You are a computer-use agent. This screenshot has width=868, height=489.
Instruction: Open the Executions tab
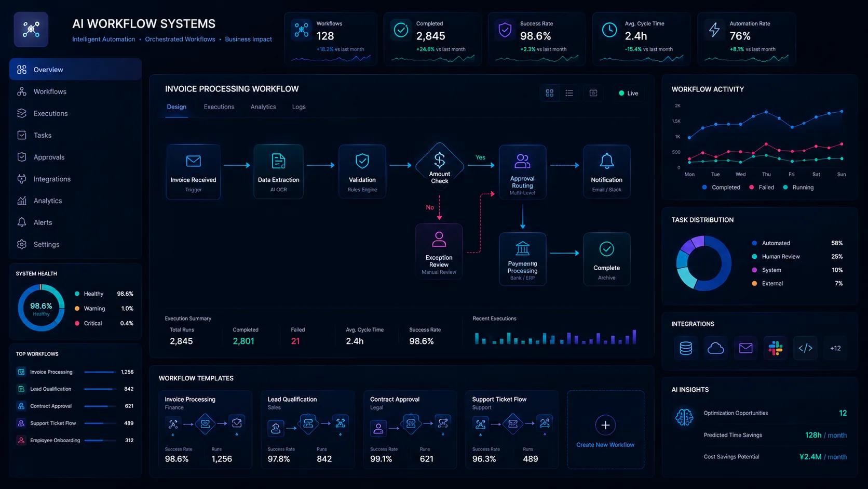(x=219, y=107)
